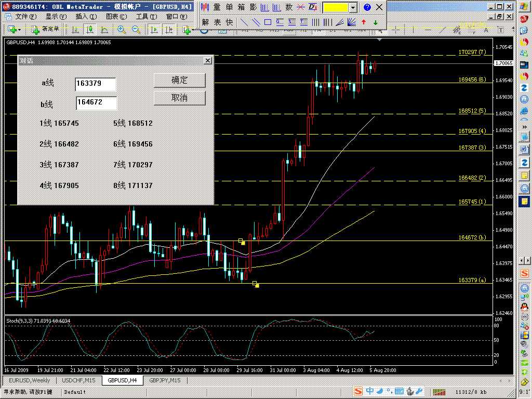Select the narrow fan lines tool
Screen dimensions: 532x399
coord(340,22)
